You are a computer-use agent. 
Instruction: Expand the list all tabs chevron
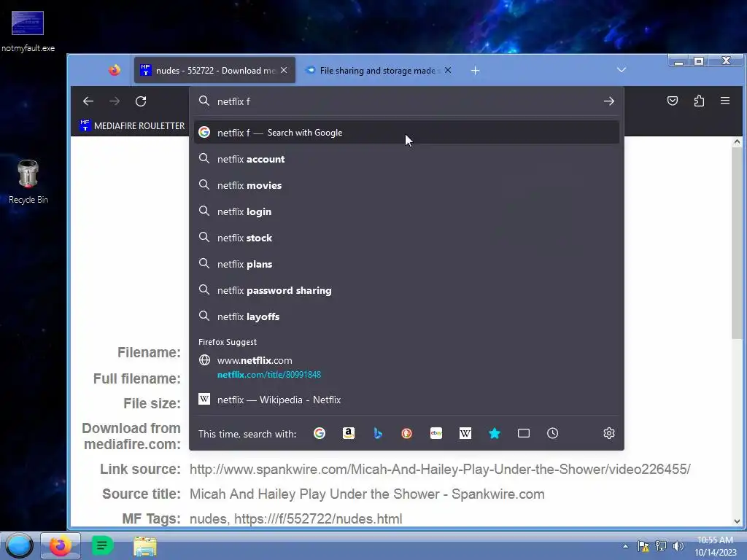[622, 70]
